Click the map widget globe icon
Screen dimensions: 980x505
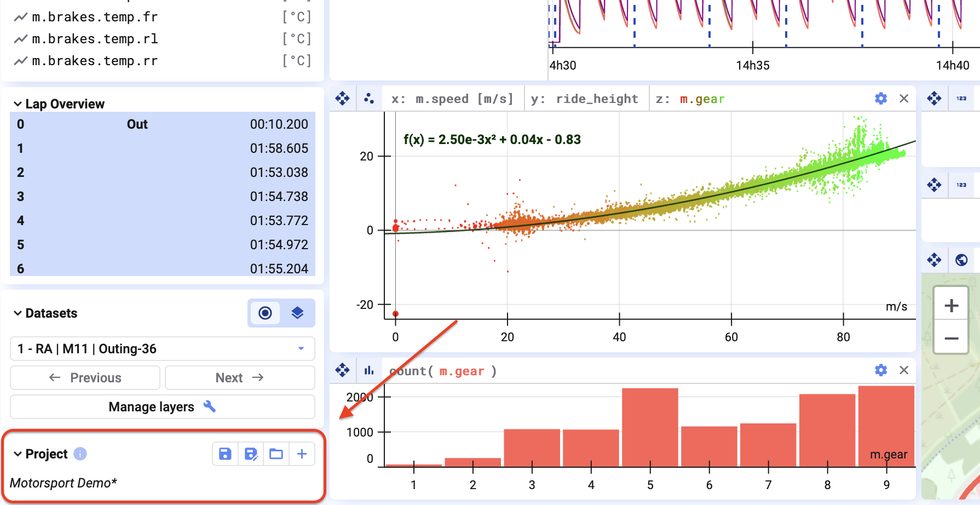pos(961,260)
